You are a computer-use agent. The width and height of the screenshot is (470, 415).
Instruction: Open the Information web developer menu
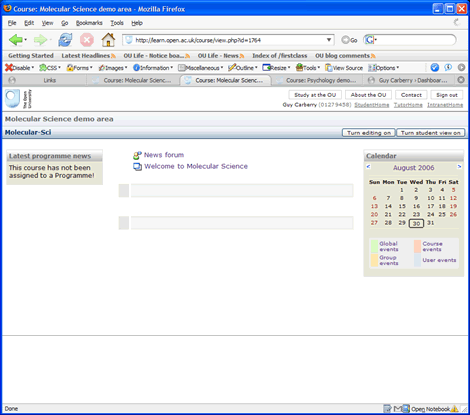153,68
